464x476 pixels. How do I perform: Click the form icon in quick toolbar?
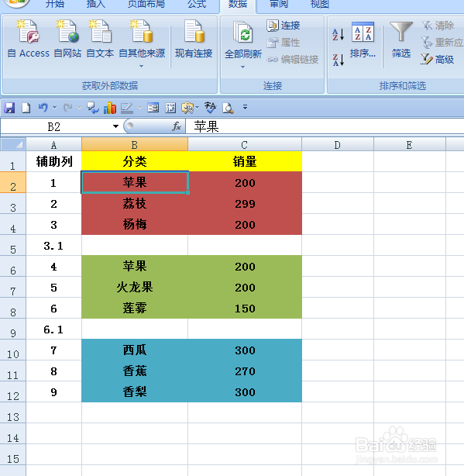[x=153, y=108]
